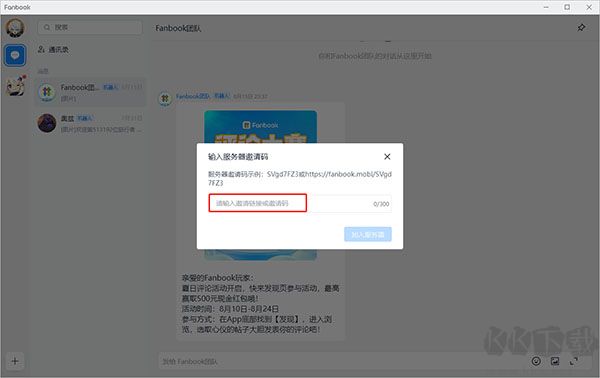
Task: Click the invite code input field
Action: click(300, 203)
